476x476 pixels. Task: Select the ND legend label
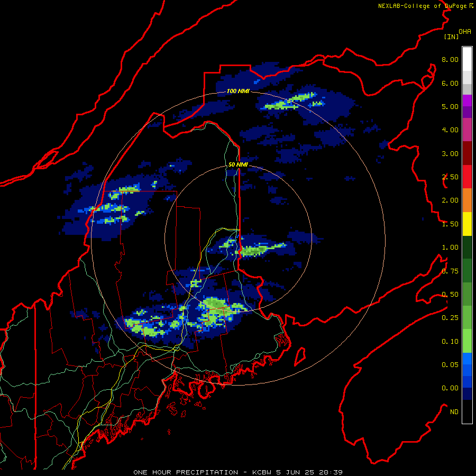[x=454, y=412]
